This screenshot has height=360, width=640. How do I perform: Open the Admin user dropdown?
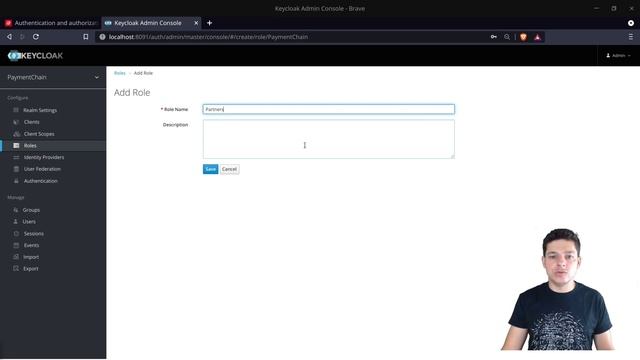coord(618,56)
